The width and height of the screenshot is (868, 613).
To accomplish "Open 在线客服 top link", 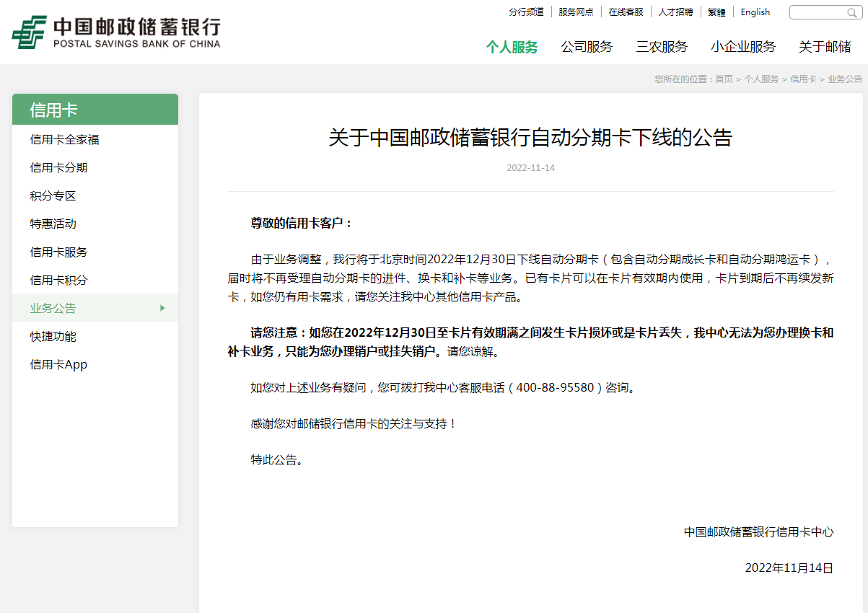I will pyautogui.click(x=626, y=12).
